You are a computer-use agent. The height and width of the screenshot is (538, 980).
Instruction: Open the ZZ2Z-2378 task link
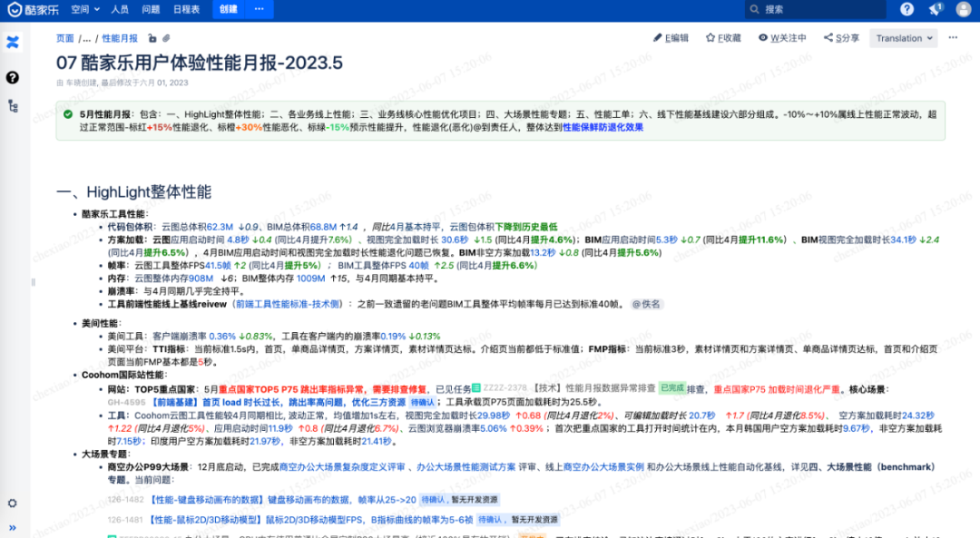tap(505, 388)
